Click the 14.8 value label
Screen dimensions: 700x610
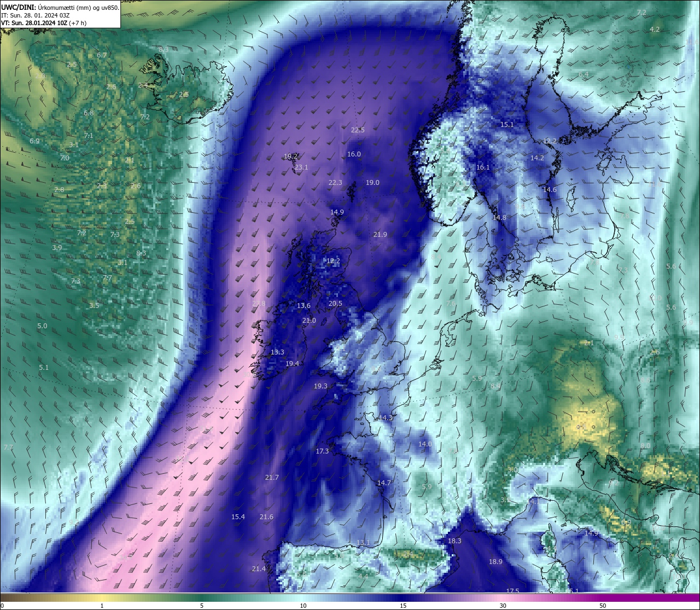[499, 218]
